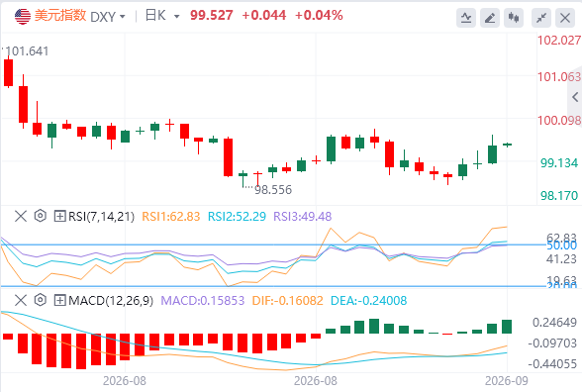The height and width of the screenshot is (392, 582).
Task: Open the DXY symbol dropdown arrow
Action: pos(122,17)
